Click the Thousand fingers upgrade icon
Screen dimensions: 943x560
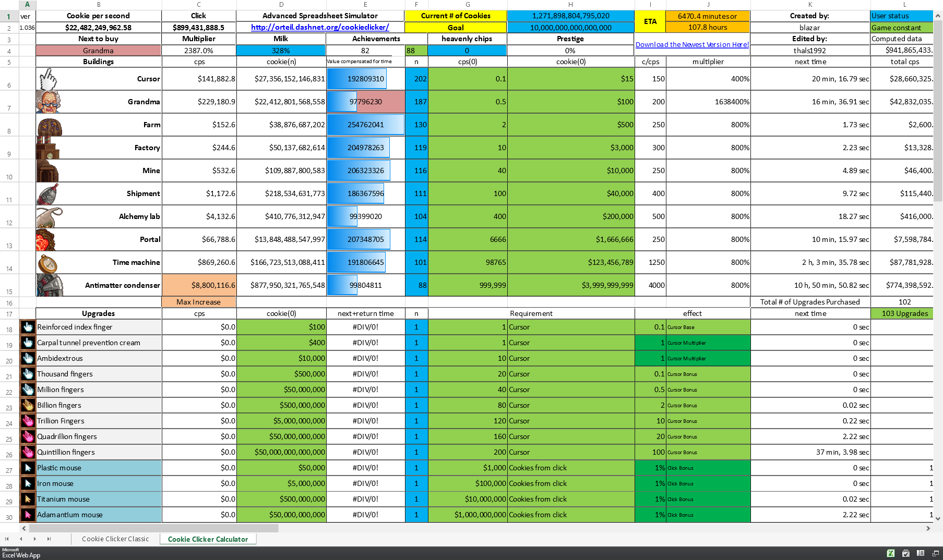28,374
